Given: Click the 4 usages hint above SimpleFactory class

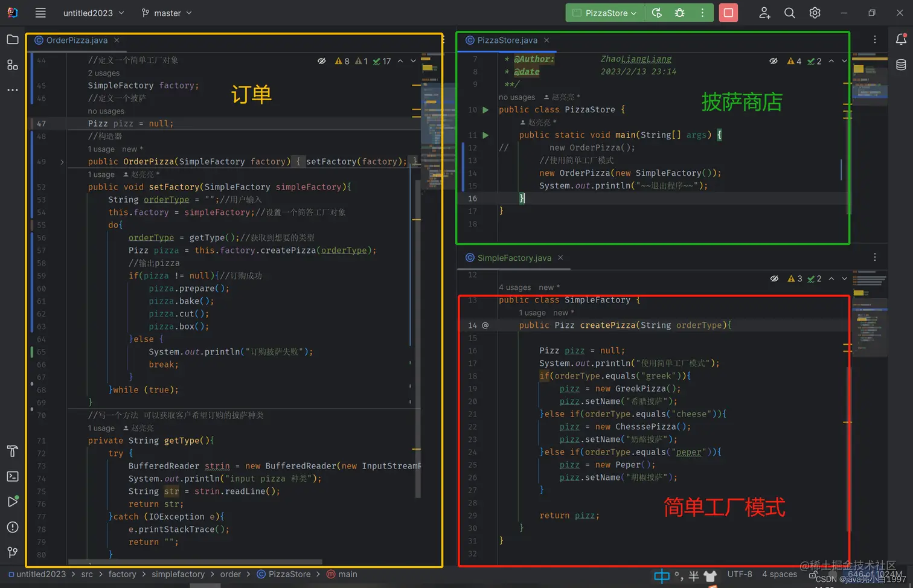Looking at the screenshot, I should coord(515,287).
